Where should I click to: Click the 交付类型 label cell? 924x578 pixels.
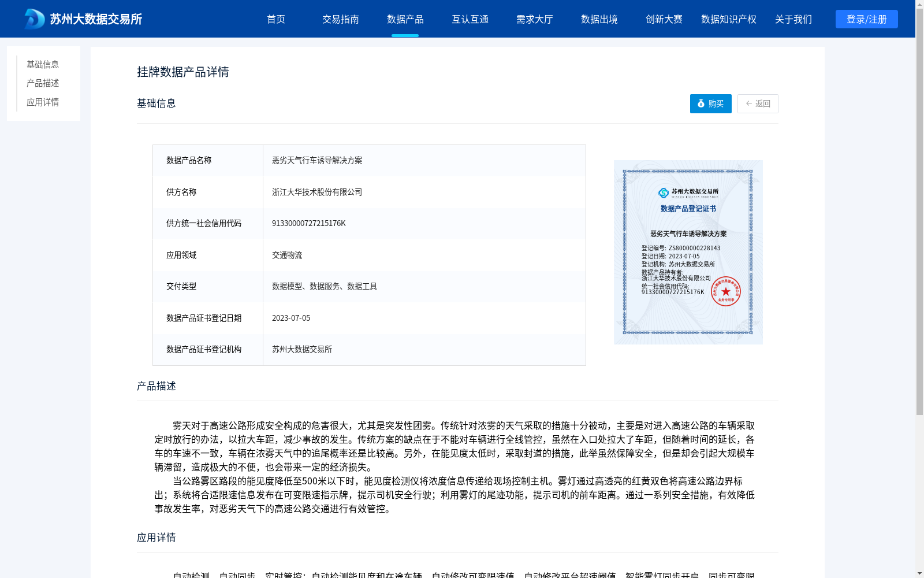208,286
